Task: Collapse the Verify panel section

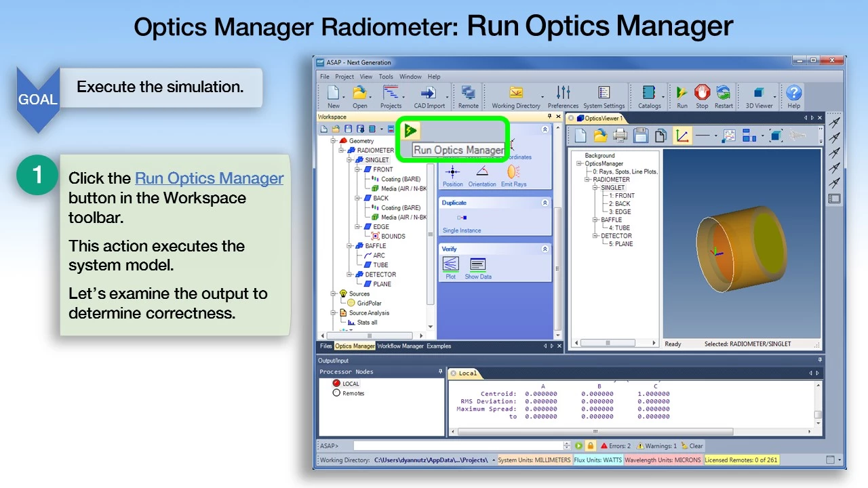Action: point(545,249)
